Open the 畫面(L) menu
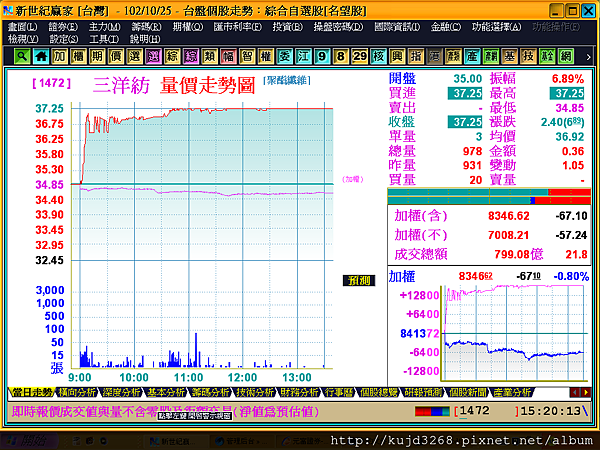Screen dimensions: 600x450 pyautogui.click(x=23, y=27)
